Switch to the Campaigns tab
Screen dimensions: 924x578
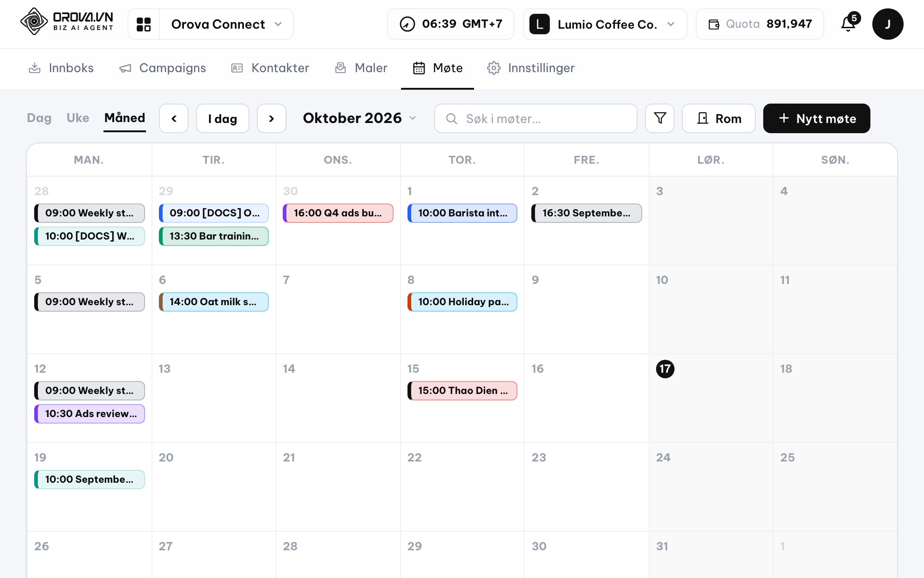(163, 68)
